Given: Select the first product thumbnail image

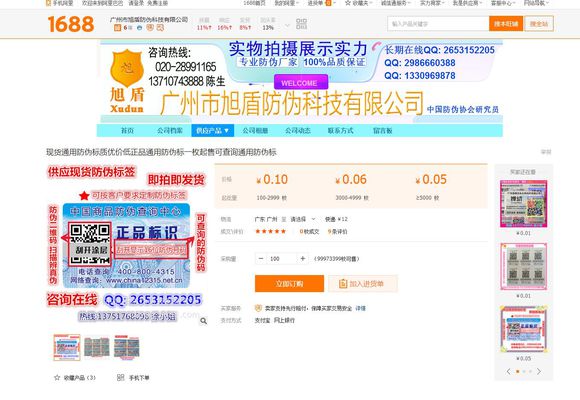Looking at the screenshot, I should (x=67, y=347).
